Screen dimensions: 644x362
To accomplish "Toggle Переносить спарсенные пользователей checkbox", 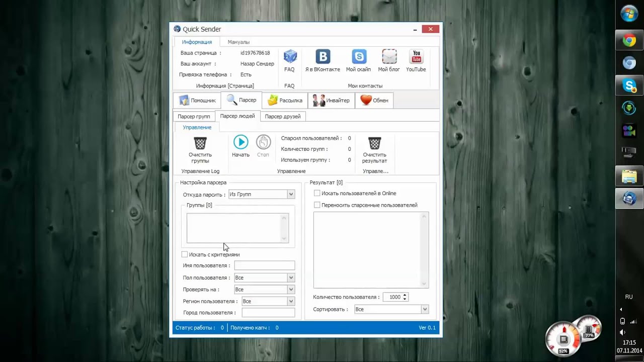I will click(317, 205).
